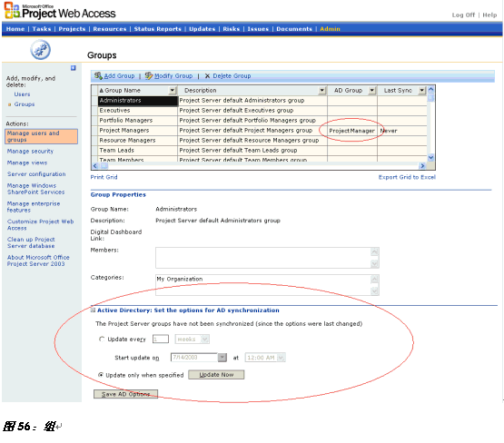Click Export Grid to Excel link
This screenshot has width=504, height=443.
point(407,177)
